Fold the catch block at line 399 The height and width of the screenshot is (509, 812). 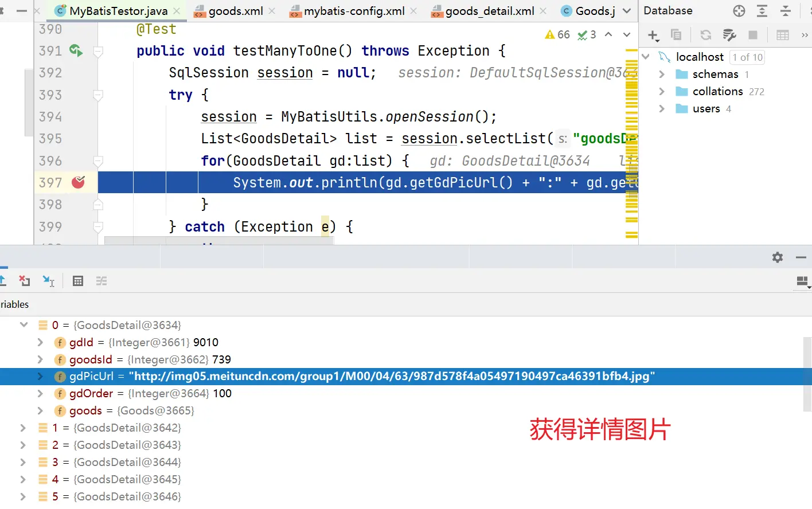click(98, 227)
